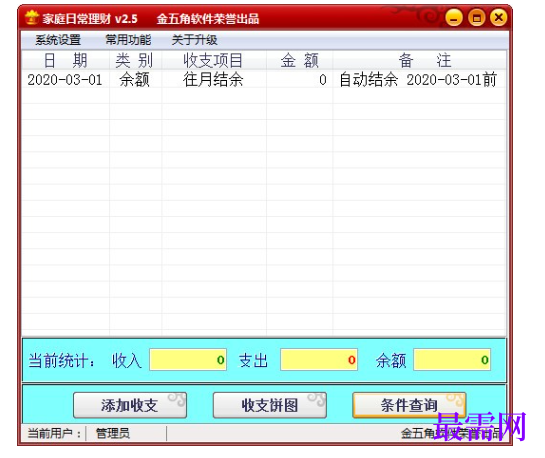Viewport: 545px width, 458px height.
Task: Click the 添加收支 button
Action: point(130,405)
